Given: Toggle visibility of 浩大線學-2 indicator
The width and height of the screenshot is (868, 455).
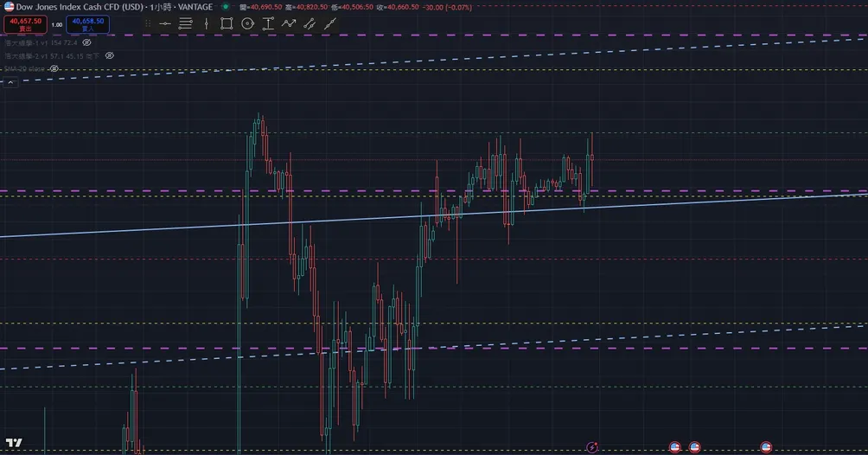Looking at the screenshot, I should coord(110,55).
